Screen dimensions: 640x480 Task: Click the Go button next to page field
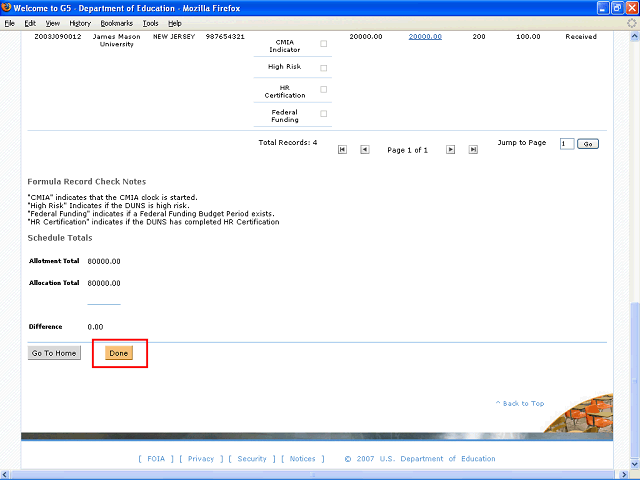point(588,144)
